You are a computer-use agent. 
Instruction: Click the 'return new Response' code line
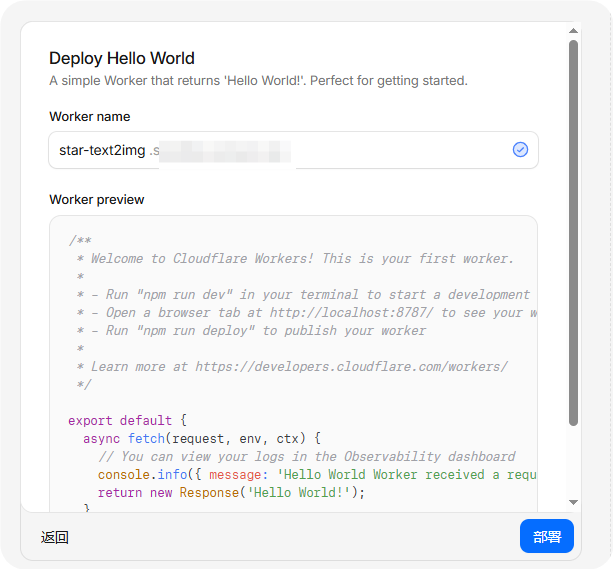(231, 493)
